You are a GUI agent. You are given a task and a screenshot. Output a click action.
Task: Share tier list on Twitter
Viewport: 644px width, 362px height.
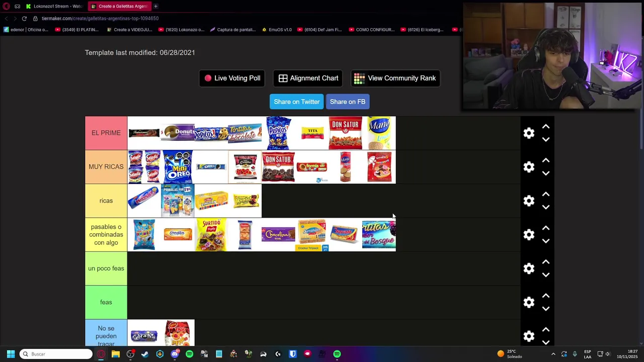(x=297, y=102)
